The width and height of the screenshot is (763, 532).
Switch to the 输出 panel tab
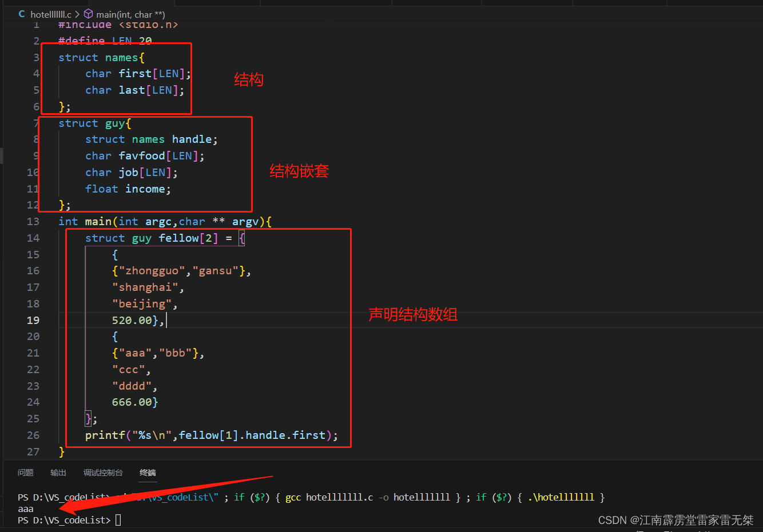click(x=58, y=473)
